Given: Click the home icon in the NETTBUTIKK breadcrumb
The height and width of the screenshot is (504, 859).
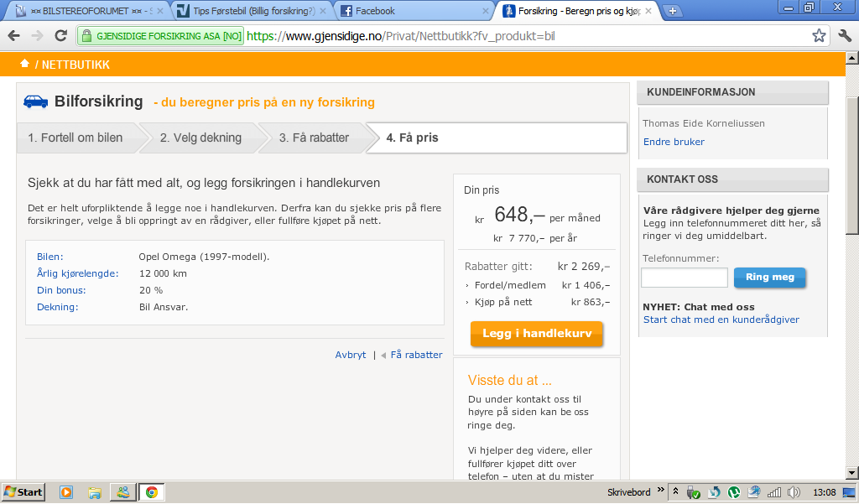Looking at the screenshot, I should pyautogui.click(x=26, y=63).
